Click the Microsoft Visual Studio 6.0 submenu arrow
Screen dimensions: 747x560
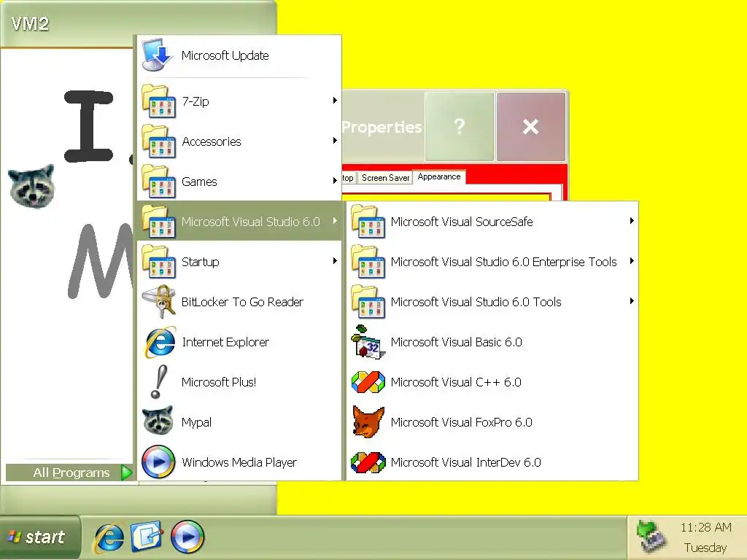coord(335,221)
